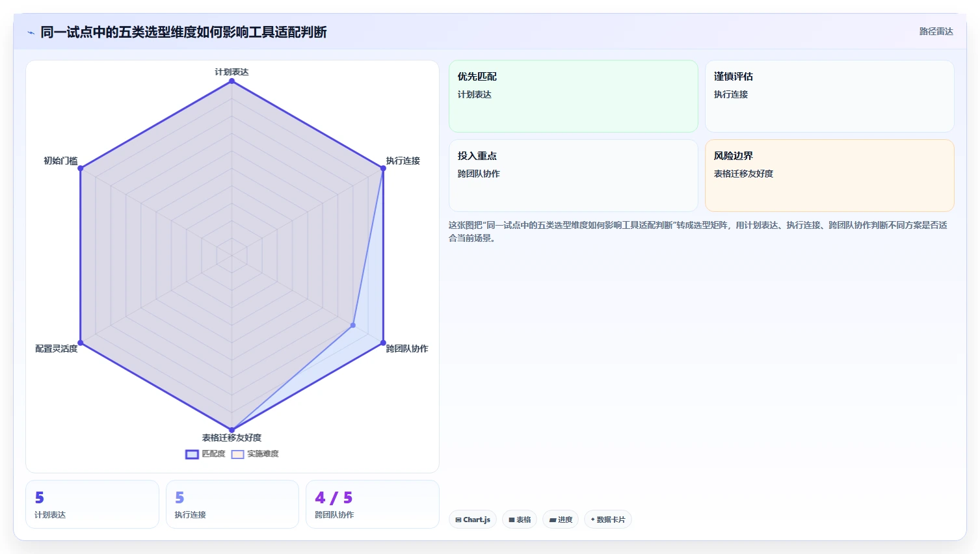Screen dimensions: 980x554
Task: Click the data point at 配置灵活度 vertex
Action: (81, 343)
